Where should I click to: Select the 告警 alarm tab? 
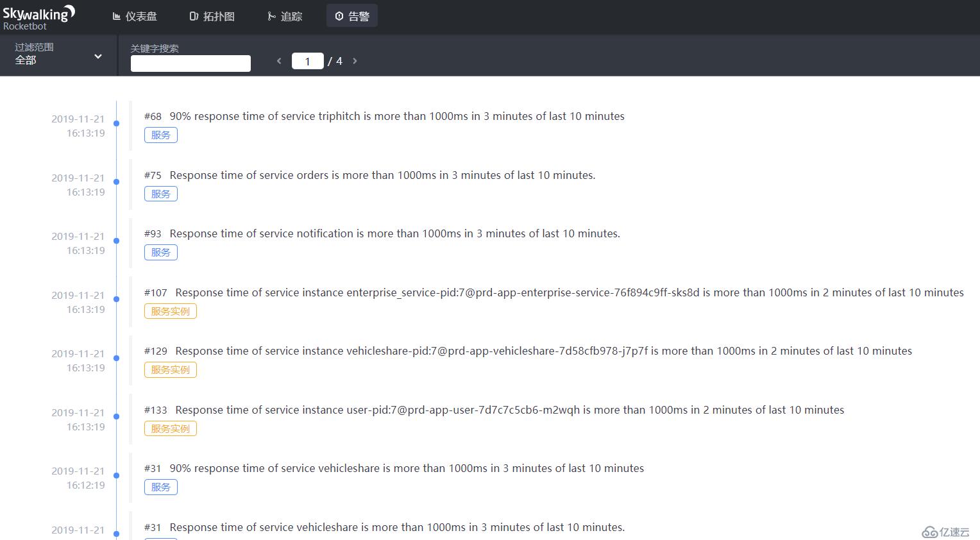tap(352, 16)
